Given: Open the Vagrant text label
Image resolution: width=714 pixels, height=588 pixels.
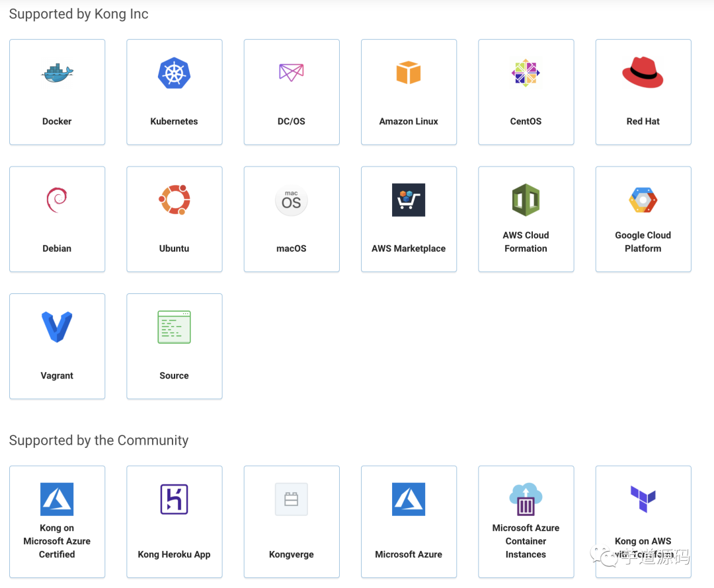Looking at the screenshot, I should [57, 375].
